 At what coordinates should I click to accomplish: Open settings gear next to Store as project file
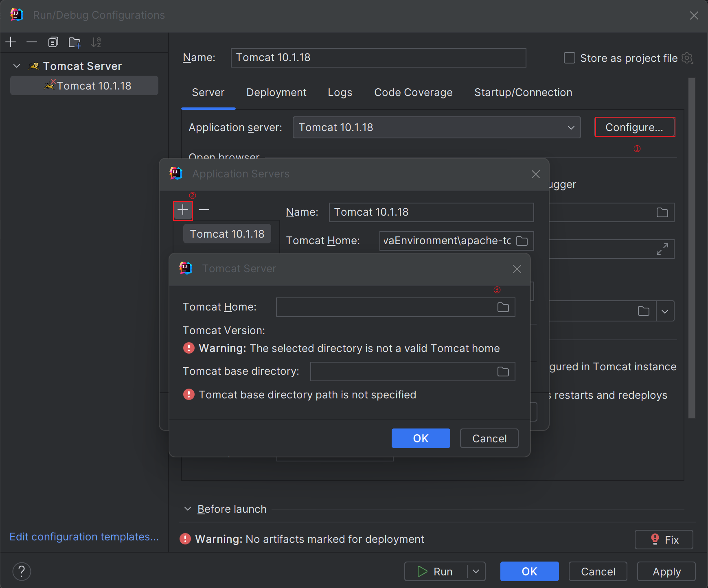coord(687,58)
